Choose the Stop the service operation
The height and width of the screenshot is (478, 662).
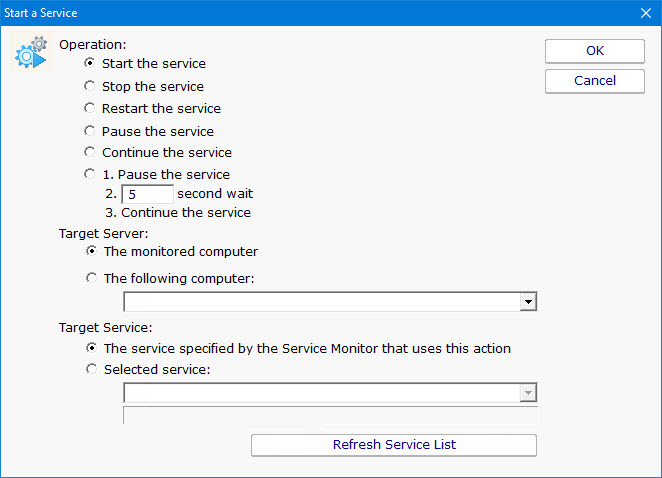[x=90, y=86]
